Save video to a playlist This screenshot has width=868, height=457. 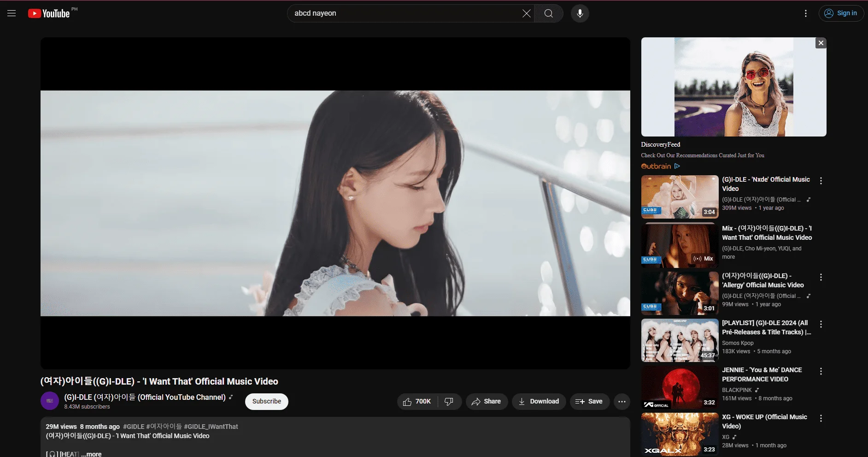[589, 402]
